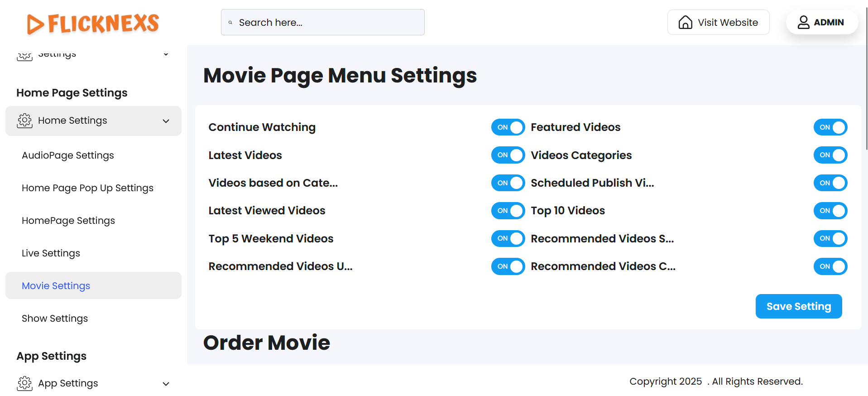Disable the Continue Watching toggle
The image size is (868, 396).
point(508,127)
